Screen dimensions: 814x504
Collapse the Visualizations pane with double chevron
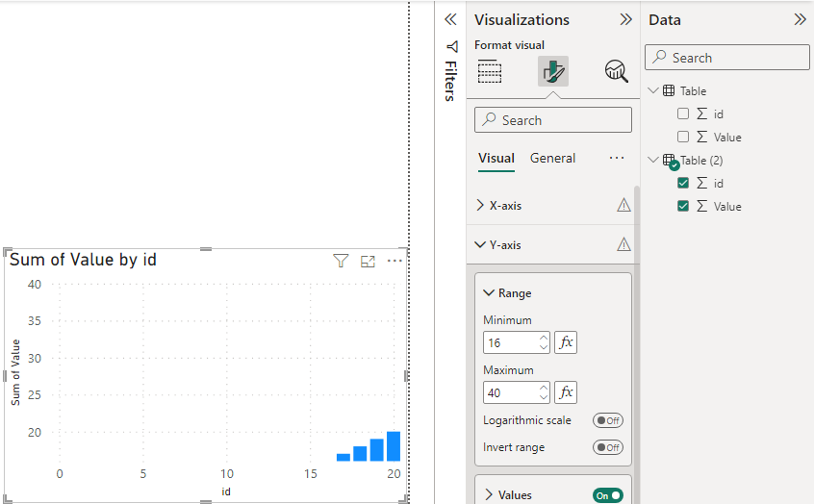(x=625, y=20)
